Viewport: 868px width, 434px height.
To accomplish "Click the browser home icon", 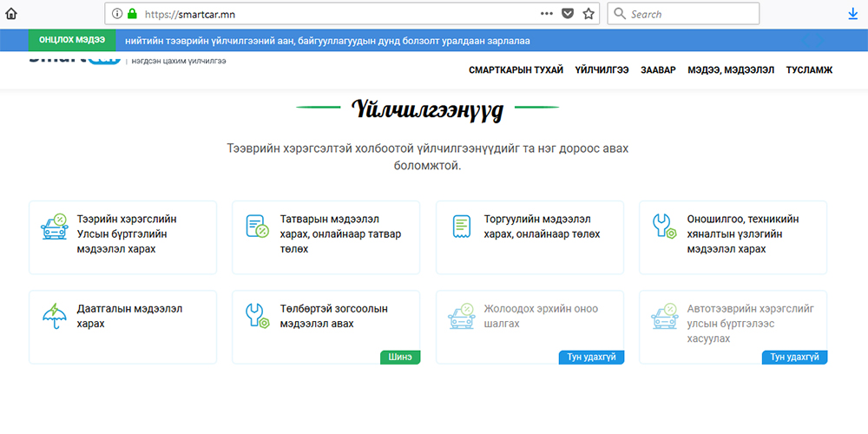I will pyautogui.click(x=11, y=14).
